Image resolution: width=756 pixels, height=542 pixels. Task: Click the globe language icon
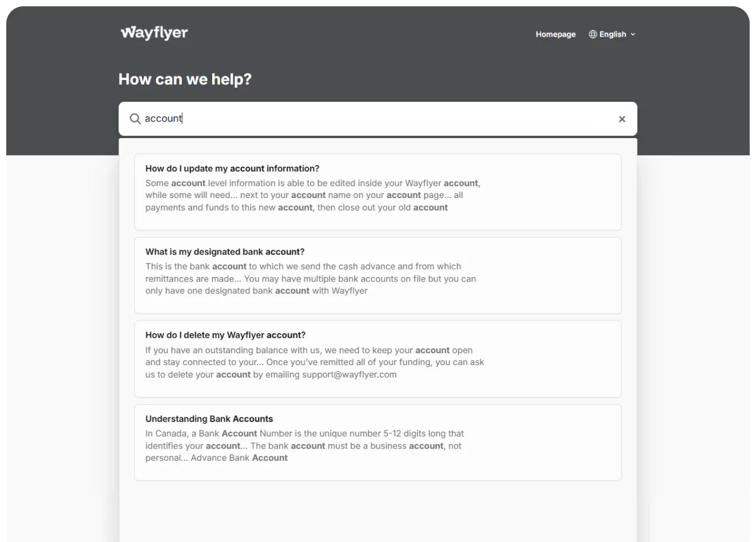click(593, 34)
